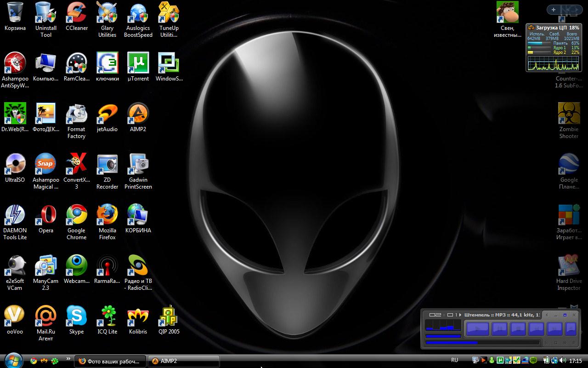Select the Google Планета Earth icon
Viewport: 588px width, 368px height.
tap(569, 171)
